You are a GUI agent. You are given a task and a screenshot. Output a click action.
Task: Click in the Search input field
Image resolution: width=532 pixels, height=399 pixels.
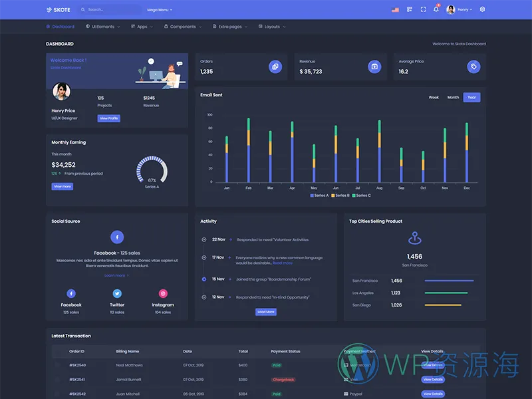[110, 10]
